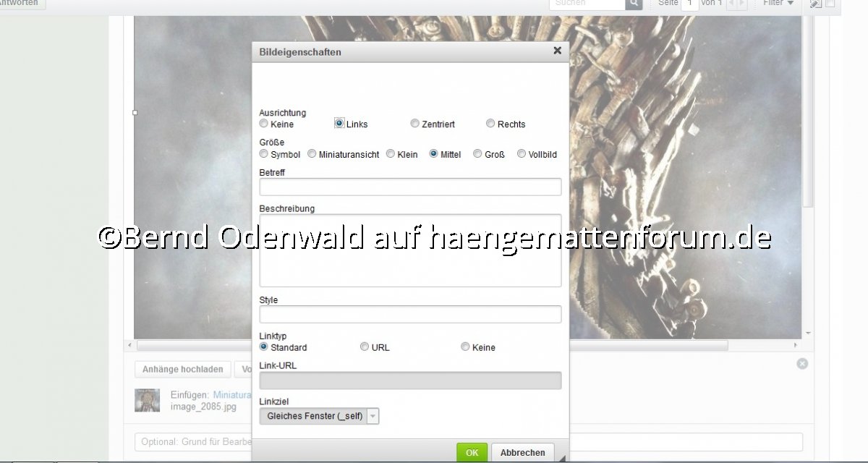
Task: Confirm with the green OK button
Action: (472, 453)
